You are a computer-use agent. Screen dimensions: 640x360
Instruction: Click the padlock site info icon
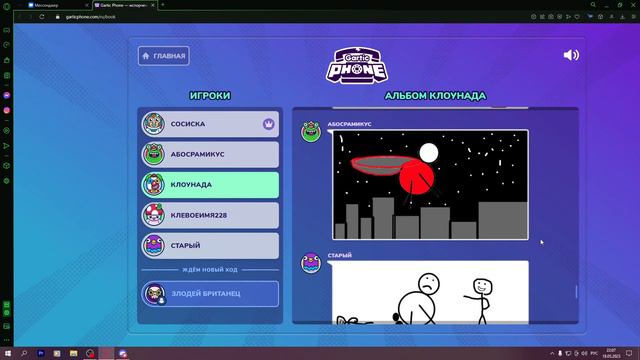tap(58, 17)
